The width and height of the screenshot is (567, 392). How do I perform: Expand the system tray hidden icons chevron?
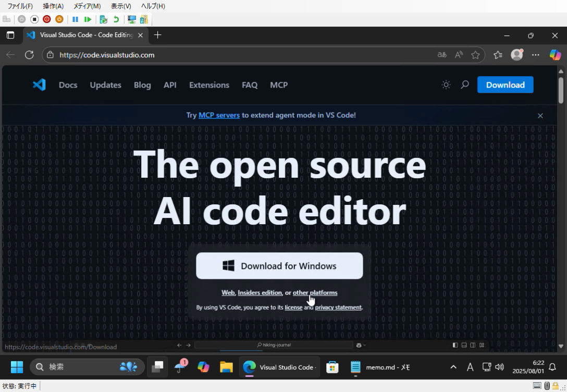[453, 367]
